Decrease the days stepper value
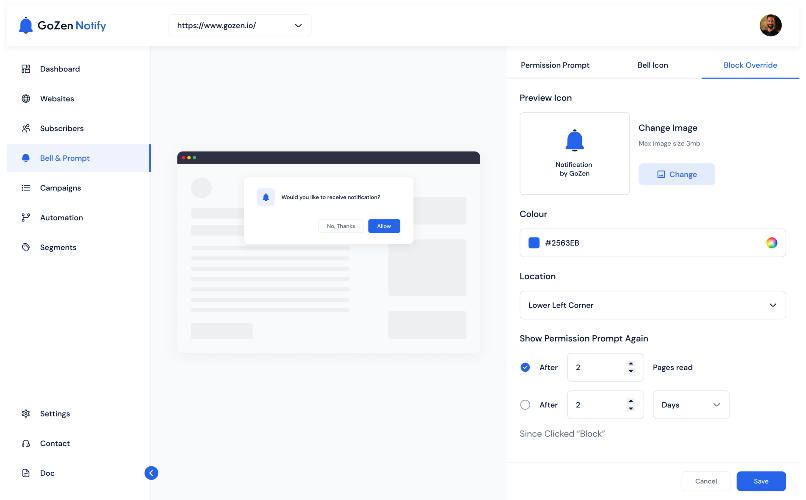Viewport: 806px width, 500px height. coord(631,409)
